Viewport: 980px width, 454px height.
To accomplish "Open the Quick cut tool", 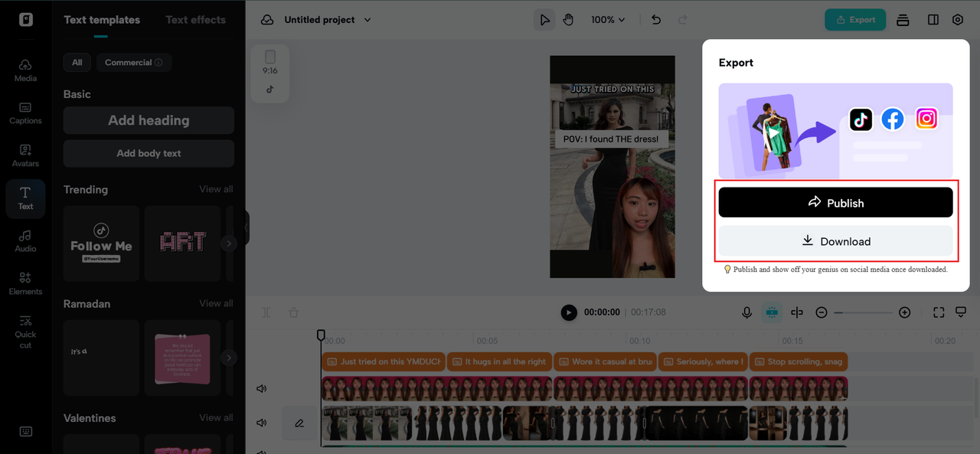I will point(25,332).
